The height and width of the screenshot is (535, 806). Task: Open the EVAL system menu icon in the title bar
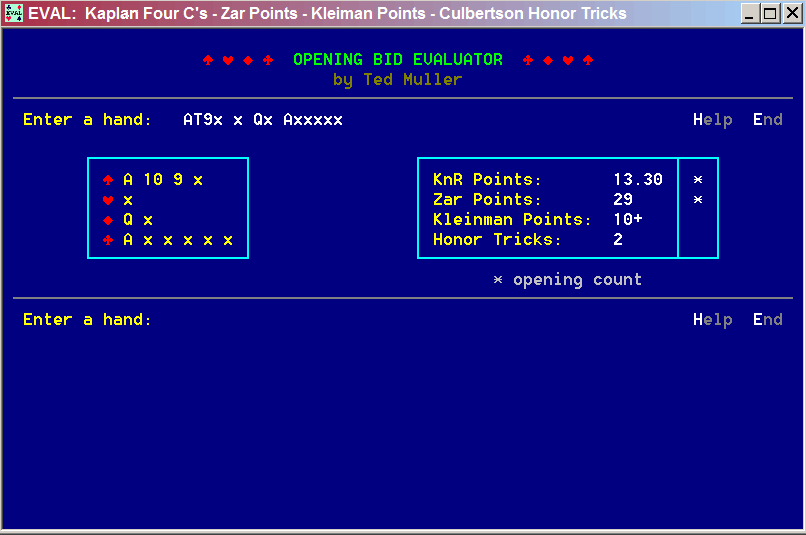[x=14, y=13]
